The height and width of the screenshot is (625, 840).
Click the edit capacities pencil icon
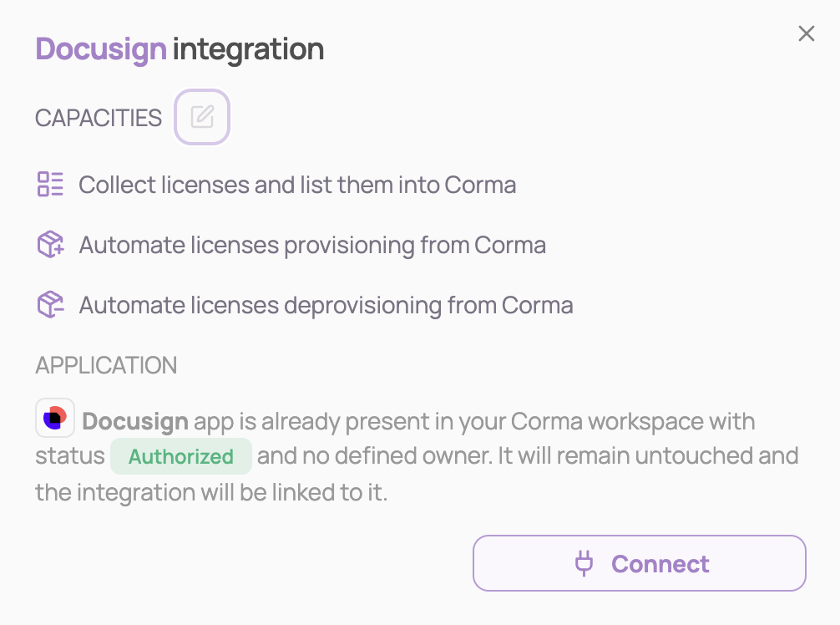[x=202, y=117]
